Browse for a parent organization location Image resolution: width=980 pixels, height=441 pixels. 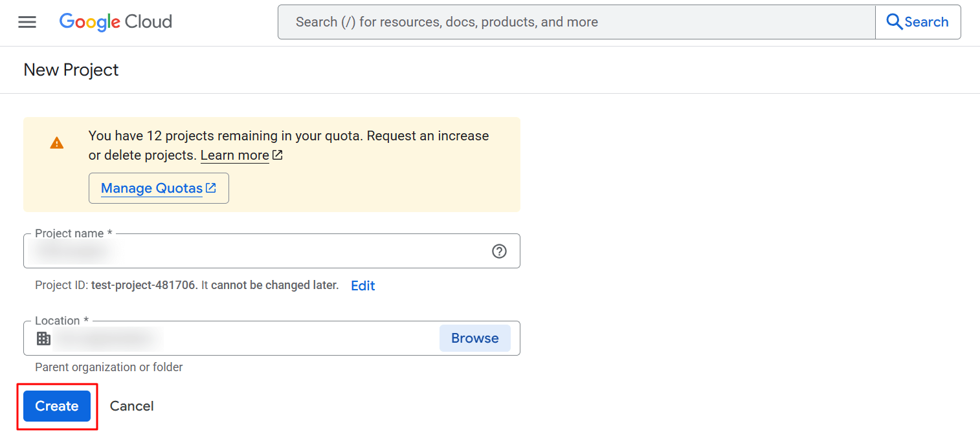[474, 338]
